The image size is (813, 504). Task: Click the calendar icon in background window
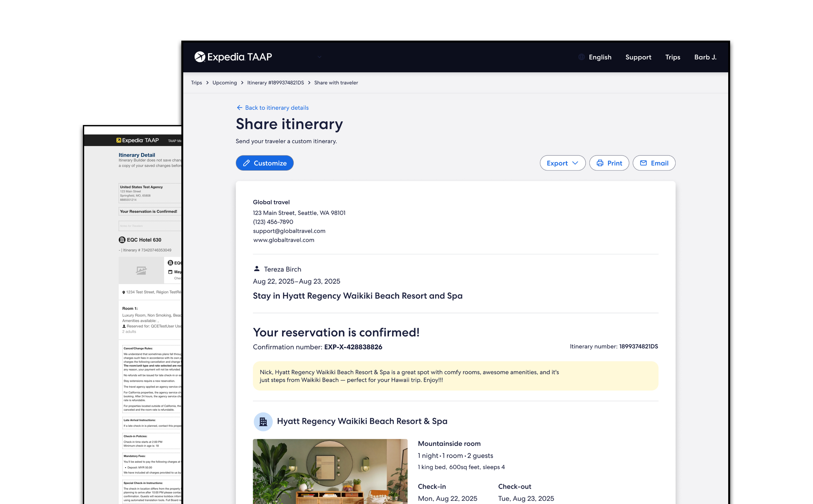point(170,272)
